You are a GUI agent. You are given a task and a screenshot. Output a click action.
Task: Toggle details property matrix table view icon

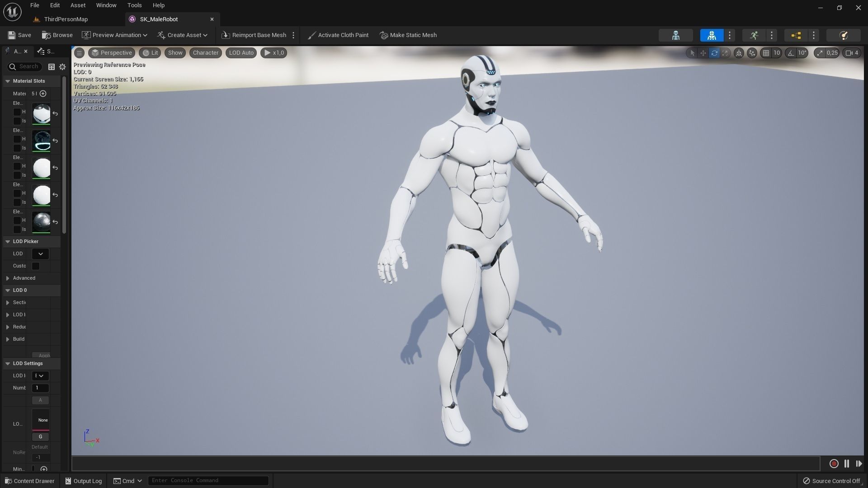(x=52, y=67)
